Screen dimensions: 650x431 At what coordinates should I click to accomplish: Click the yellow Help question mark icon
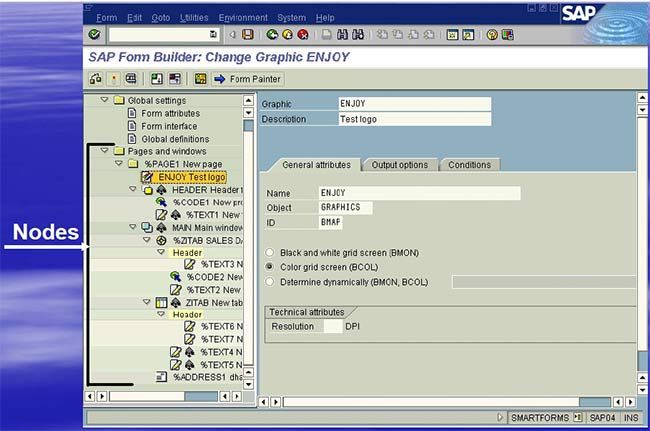[492, 35]
